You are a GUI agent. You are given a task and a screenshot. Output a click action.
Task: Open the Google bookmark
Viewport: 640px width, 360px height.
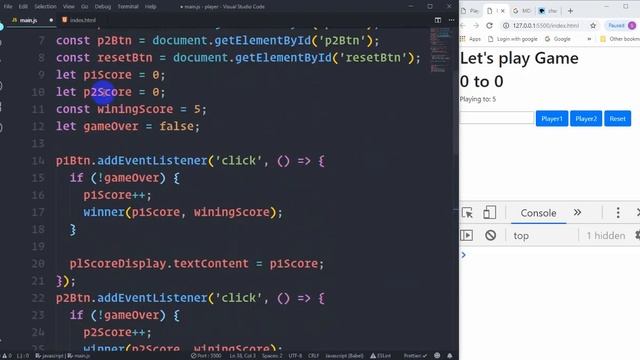point(558,39)
